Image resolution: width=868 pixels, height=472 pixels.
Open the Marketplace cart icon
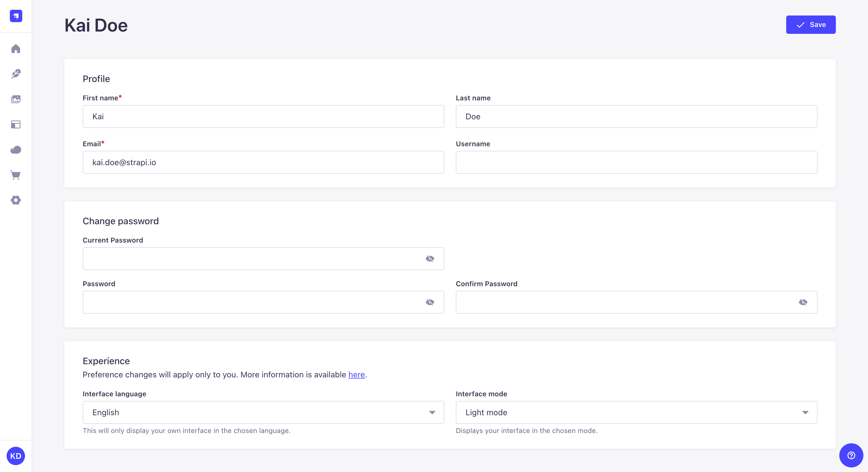pos(16,175)
